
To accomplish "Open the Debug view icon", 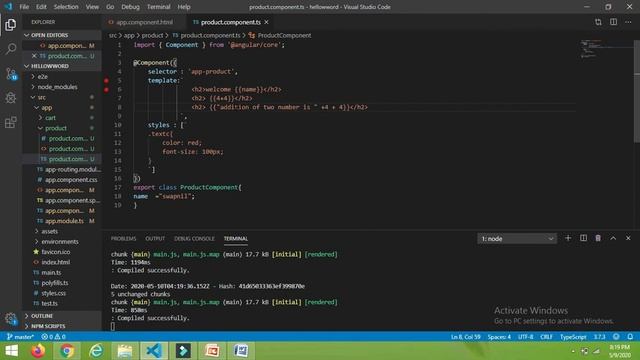I will (11, 98).
